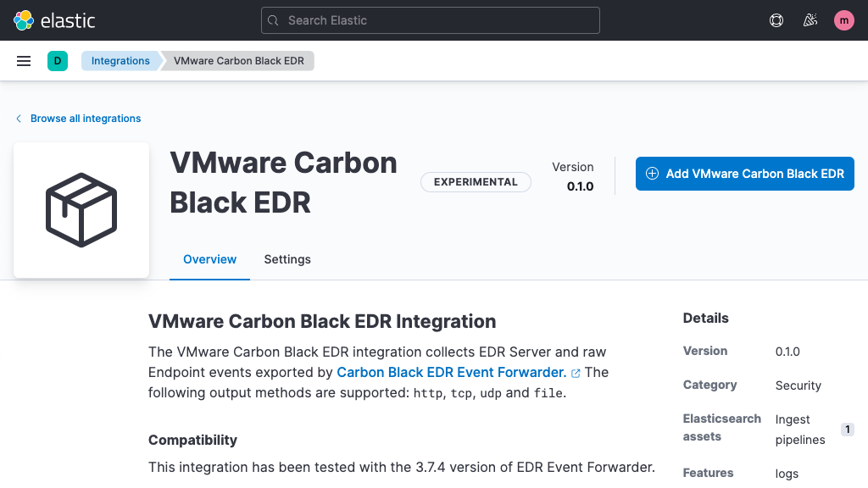Click the 'Elasticsearch assets' label

(x=722, y=427)
